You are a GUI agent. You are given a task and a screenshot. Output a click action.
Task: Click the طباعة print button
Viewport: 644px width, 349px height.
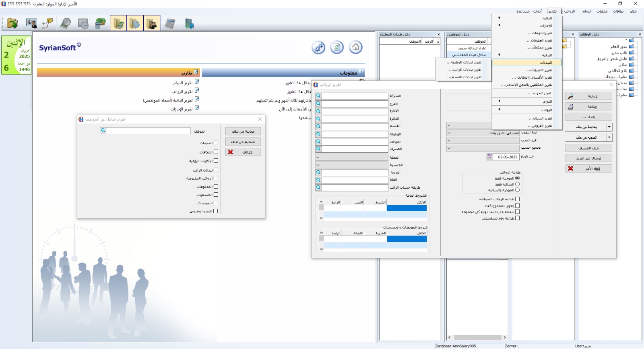[x=588, y=107]
